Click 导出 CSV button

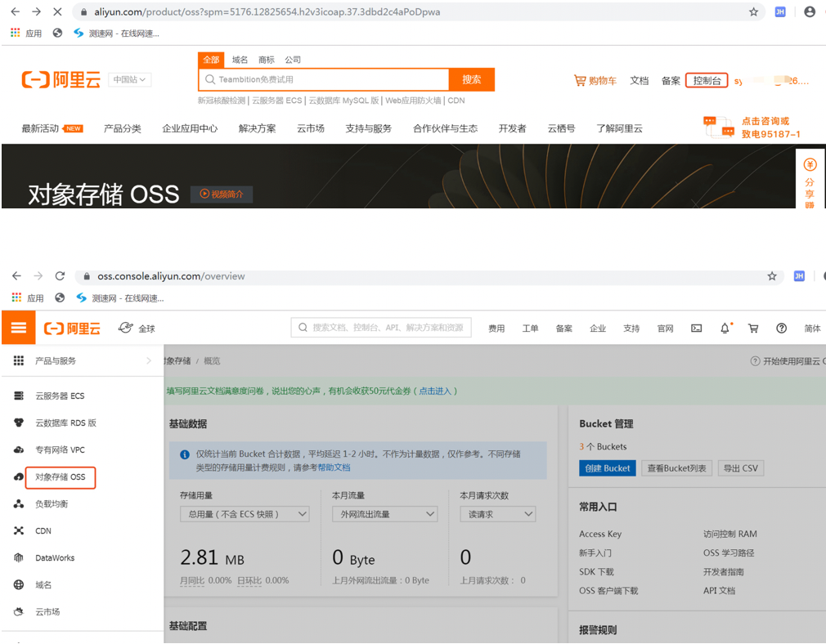tap(741, 468)
